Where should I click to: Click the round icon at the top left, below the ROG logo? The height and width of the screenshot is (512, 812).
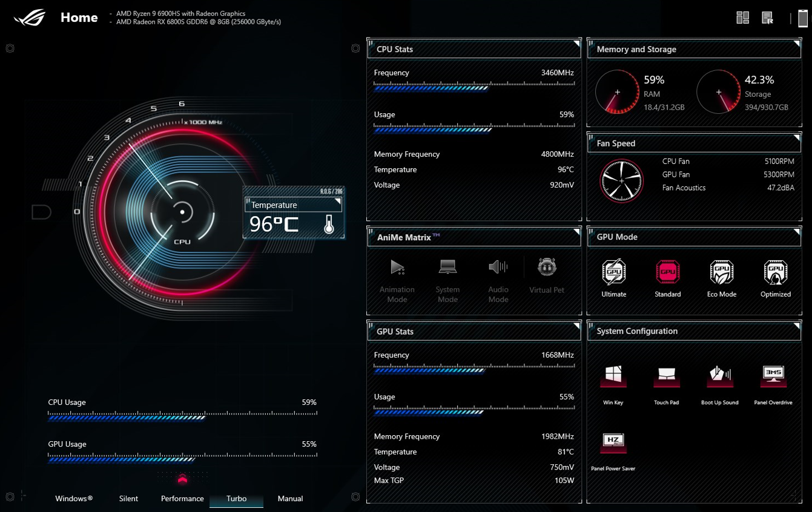point(10,48)
